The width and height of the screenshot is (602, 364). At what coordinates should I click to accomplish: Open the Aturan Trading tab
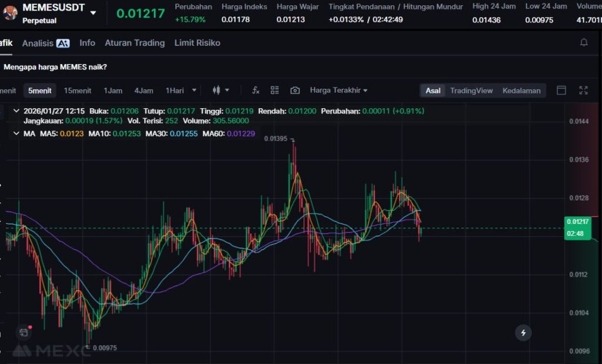(x=135, y=43)
